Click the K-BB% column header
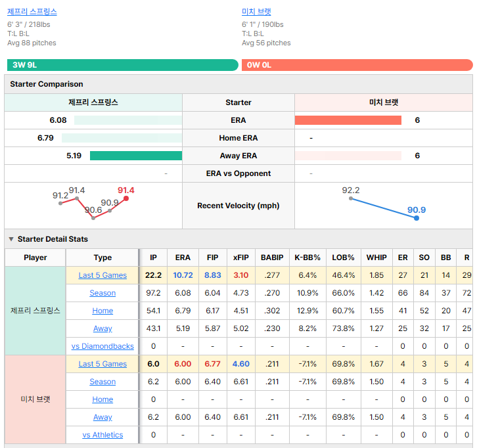This screenshot has width=477, height=448. [x=307, y=258]
